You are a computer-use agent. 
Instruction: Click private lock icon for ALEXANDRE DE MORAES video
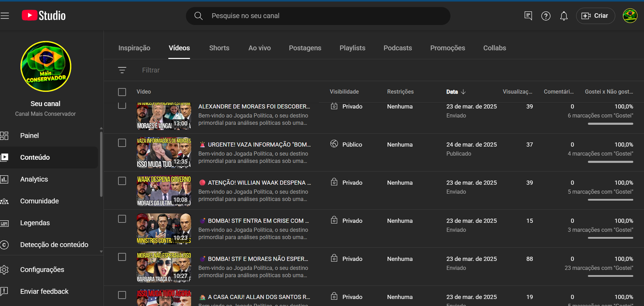tap(334, 106)
